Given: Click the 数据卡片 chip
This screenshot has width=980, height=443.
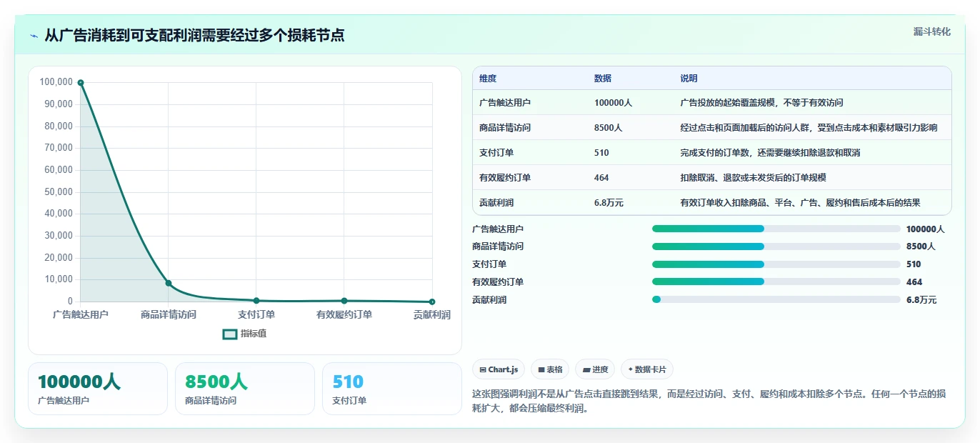Looking at the screenshot, I should [647, 369].
